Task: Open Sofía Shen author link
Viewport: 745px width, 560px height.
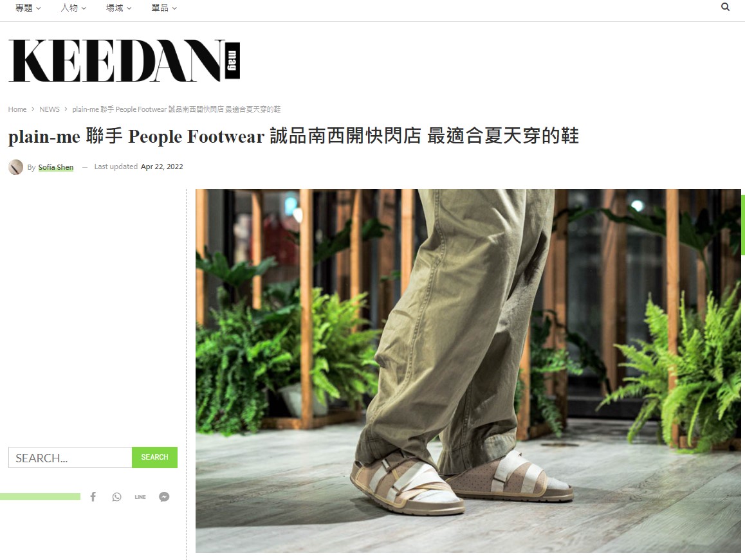Action: (55, 167)
